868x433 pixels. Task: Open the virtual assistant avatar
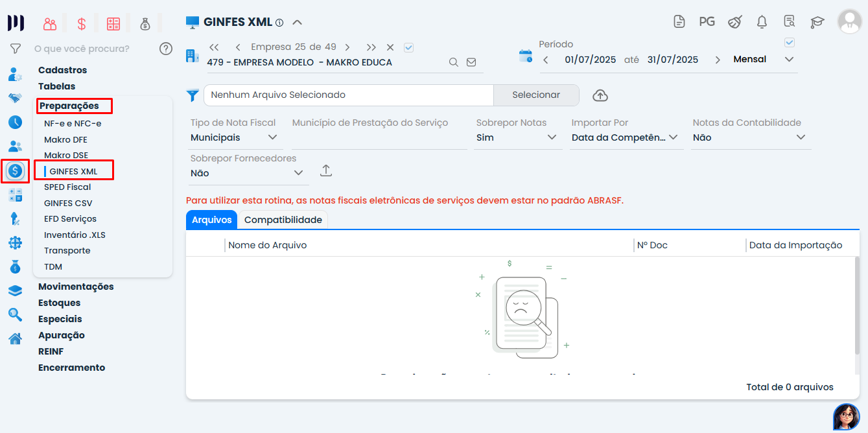point(846,416)
